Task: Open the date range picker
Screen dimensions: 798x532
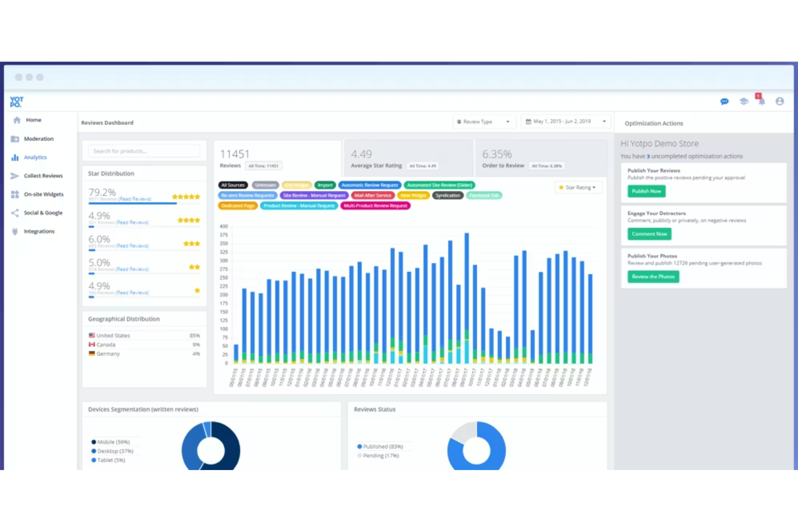Action: pos(565,121)
